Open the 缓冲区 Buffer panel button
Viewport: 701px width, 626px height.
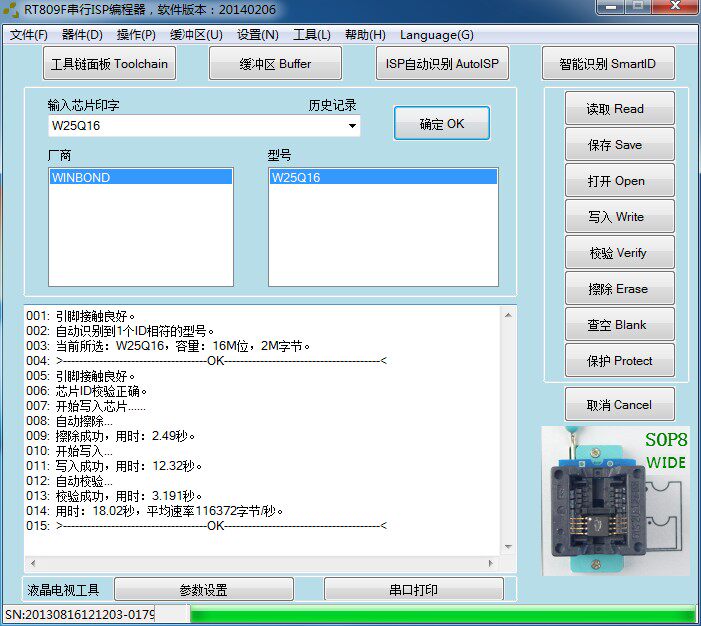(275, 64)
